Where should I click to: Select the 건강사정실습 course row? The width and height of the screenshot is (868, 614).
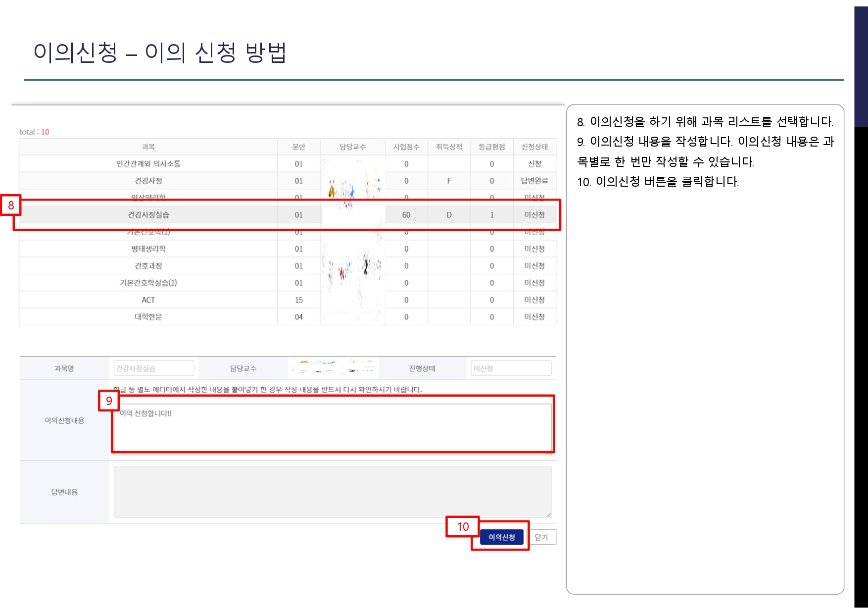coord(288,215)
